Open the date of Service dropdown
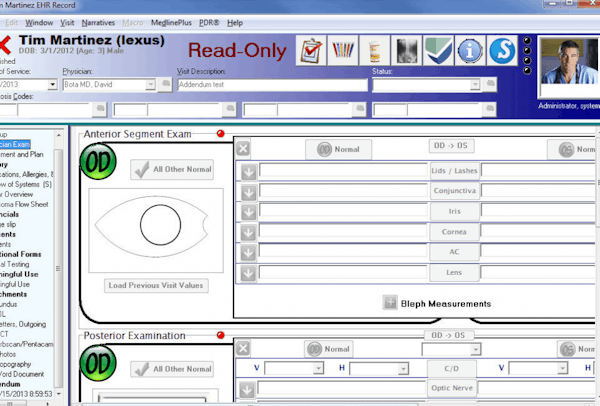The width and height of the screenshot is (600, 406). click(52, 85)
